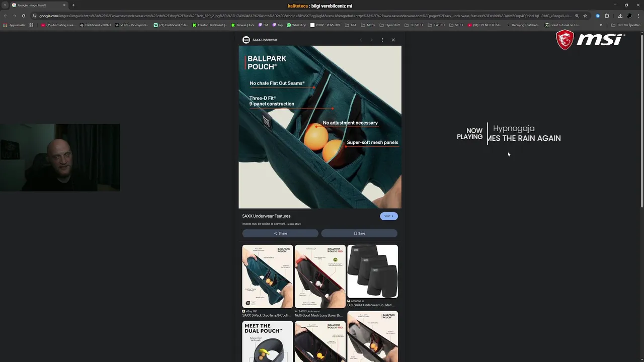Open the eBay UK related thumbnail
The width and height of the screenshot is (644, 362).
[x=267, y=276]
